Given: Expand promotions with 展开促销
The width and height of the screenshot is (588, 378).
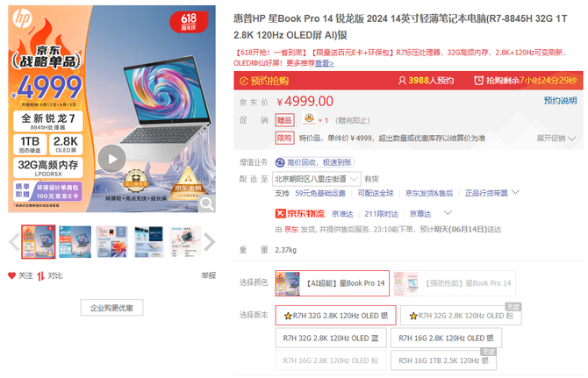Looking at the screenshot, I should [556, 139].
